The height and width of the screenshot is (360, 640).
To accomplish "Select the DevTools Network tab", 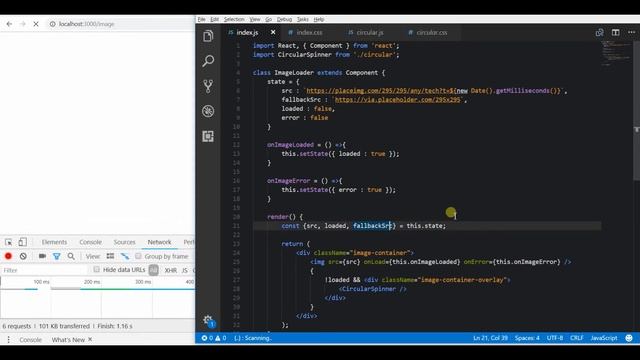I will pyautogui.click(x=160, y=242).
